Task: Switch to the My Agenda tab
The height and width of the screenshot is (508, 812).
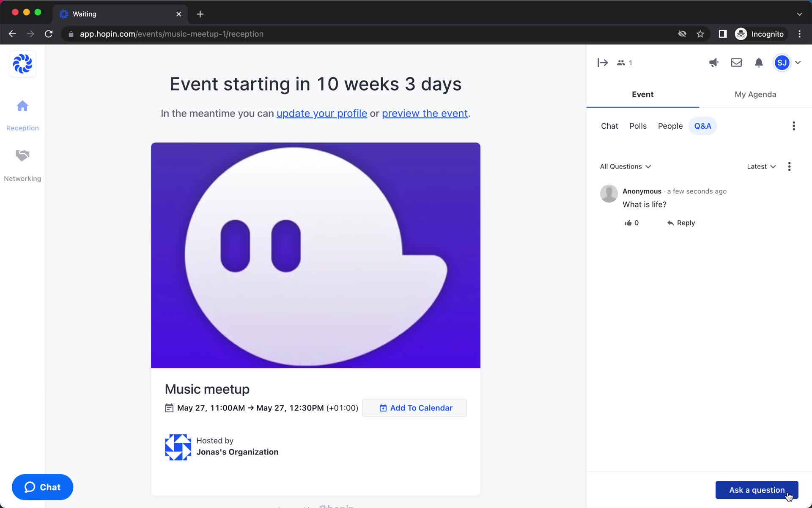Action: 755,94
